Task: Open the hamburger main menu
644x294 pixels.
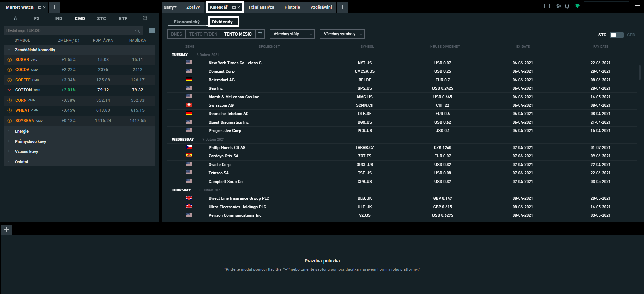Action: (637, 6)
